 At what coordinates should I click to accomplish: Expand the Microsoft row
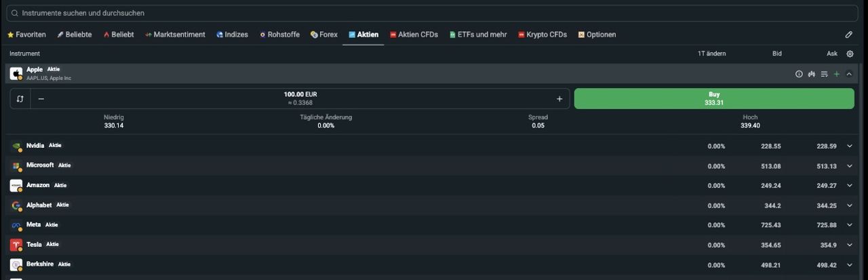pos(849,166)
